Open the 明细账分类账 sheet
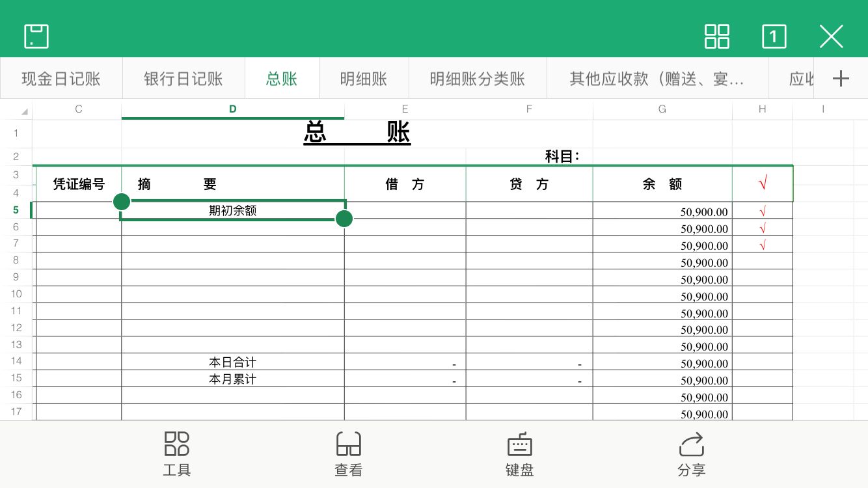The width and height of the screenshot is (868, 488). pos(478,77)
